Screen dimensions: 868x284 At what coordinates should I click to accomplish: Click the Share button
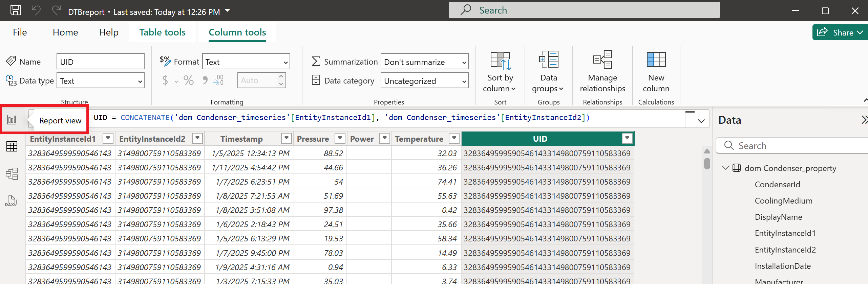point(840,32)
